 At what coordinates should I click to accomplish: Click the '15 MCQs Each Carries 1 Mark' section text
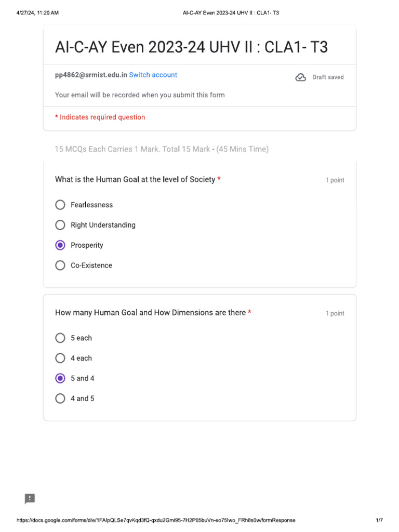coord(162,149)
